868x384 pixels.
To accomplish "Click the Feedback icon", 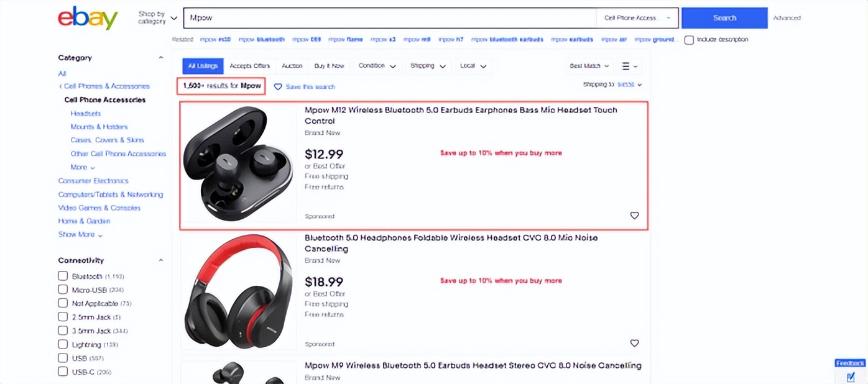I will pos(850,377).
